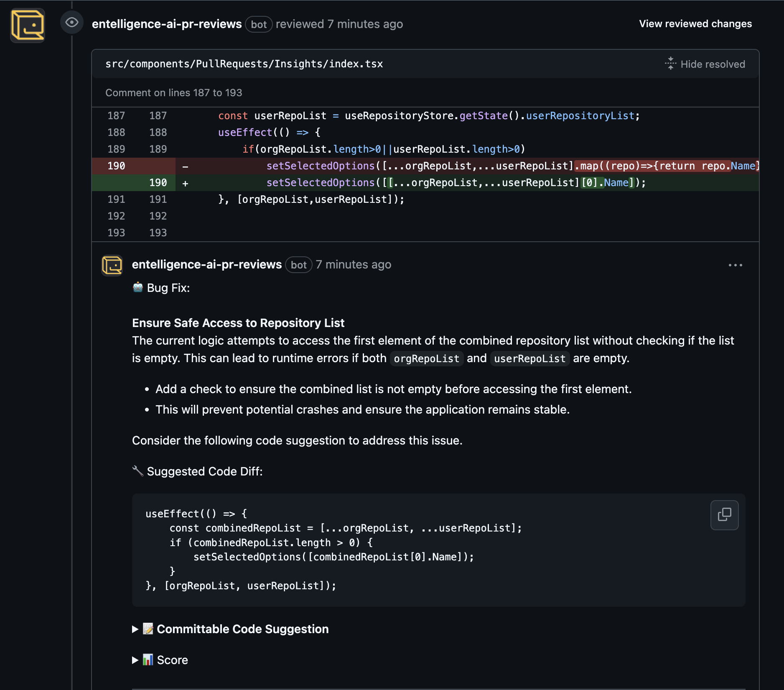Toggle Hide resolved comments

tap(705, 64)
